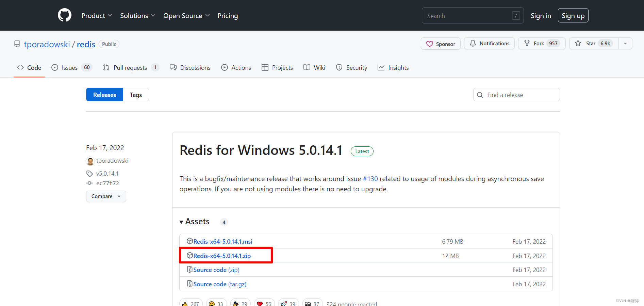Click the 12 MB size text
The width and height of the screenshot is (644, 306).
pos(450,256)
